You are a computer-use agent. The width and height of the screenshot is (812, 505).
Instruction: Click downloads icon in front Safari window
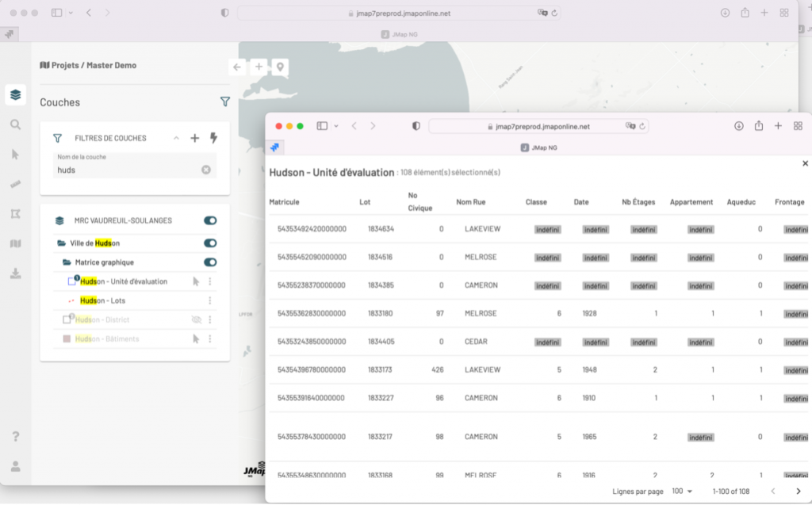[x=739, y=126]
